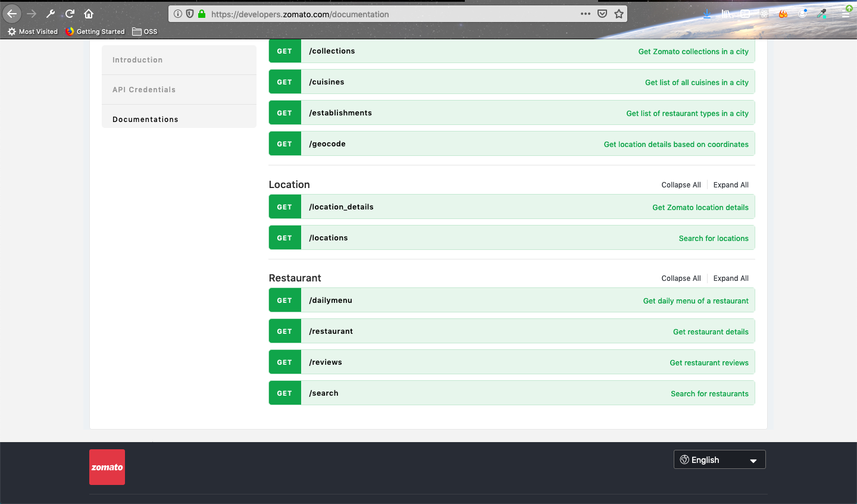Viewport: 857px width, 504px height.
Task: Open page actions three-dot menu
Action: [586, 14]
